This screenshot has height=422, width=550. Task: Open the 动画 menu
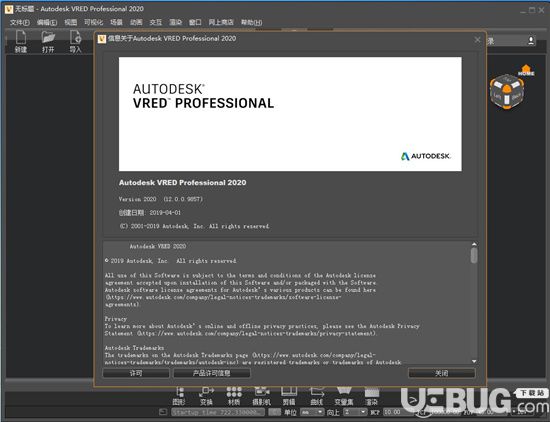pos(136,22)
